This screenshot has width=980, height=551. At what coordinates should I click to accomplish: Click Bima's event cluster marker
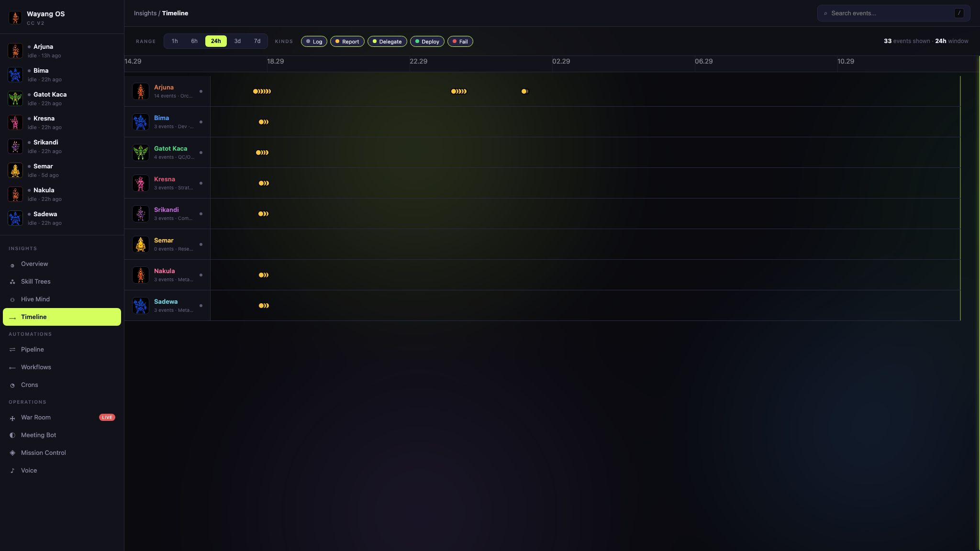pyautogui.click(x=264, y=122)
